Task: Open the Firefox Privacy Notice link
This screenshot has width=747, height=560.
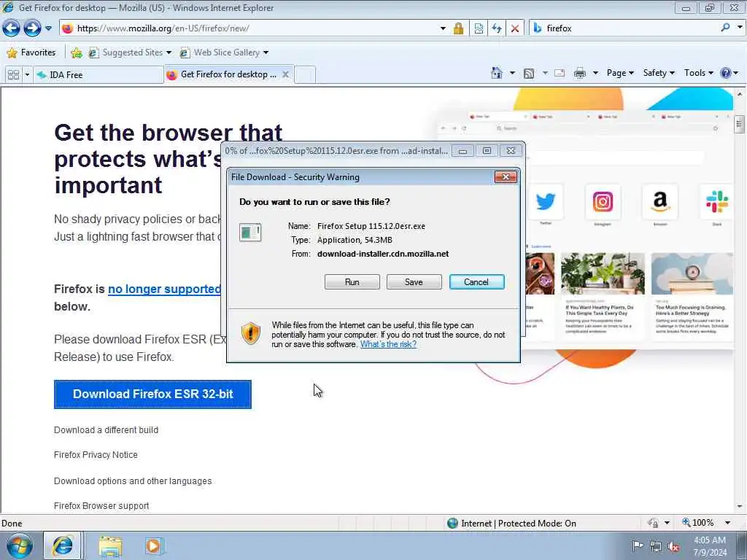Action: point(96,455)
